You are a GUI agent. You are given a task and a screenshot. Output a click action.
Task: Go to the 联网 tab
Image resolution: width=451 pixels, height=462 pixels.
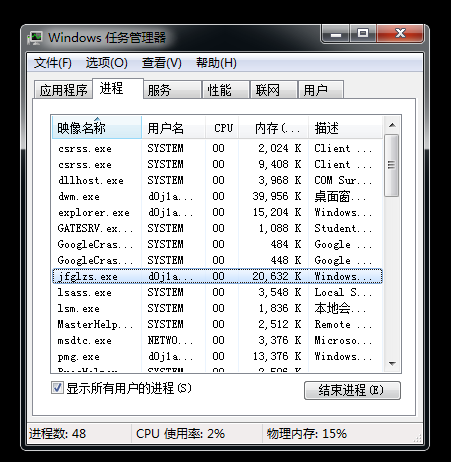[x=274, y=90]
